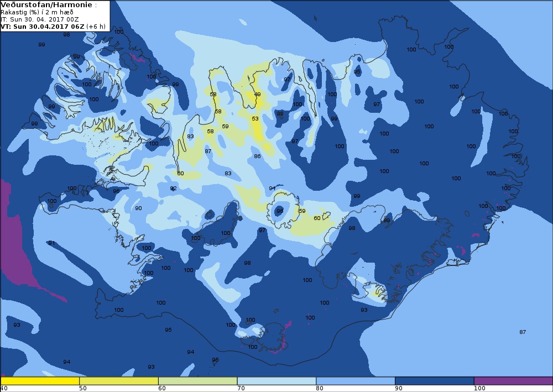Click the 80–90 medium blue legend swatch
The width and height of the screenshot is (553, 392).
pyautogui.click(x=356, y=381)
